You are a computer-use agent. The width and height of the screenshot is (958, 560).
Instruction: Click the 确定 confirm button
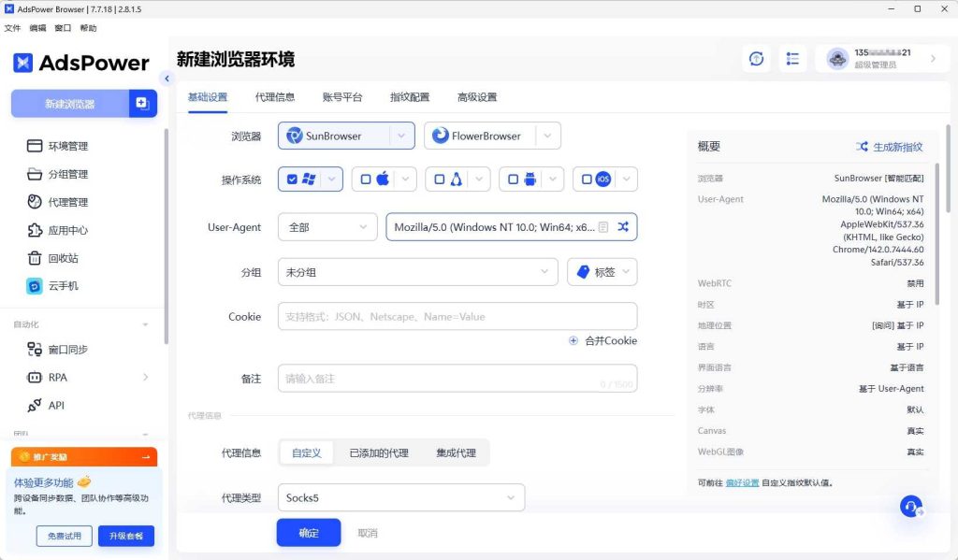coord(309,533)
